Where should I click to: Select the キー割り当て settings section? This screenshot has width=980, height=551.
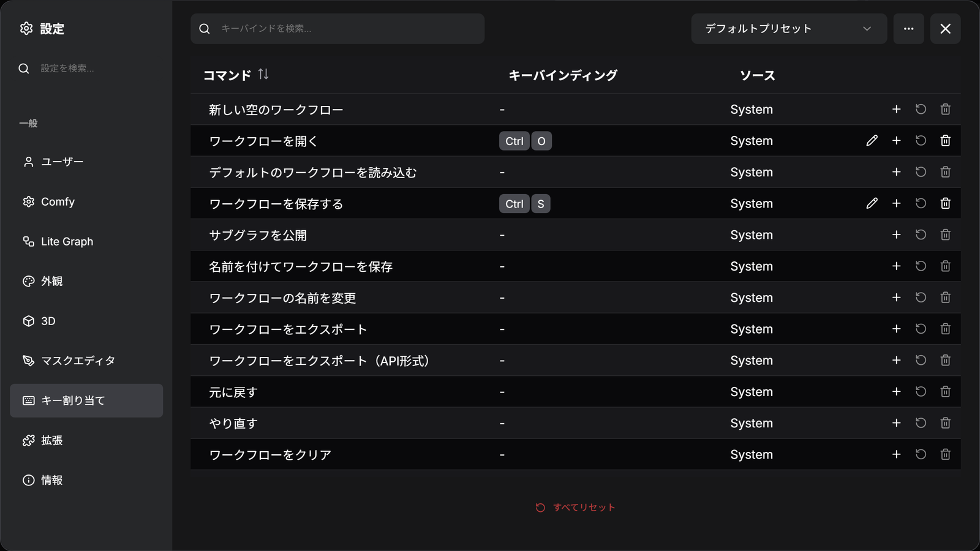tap(86, 400)
